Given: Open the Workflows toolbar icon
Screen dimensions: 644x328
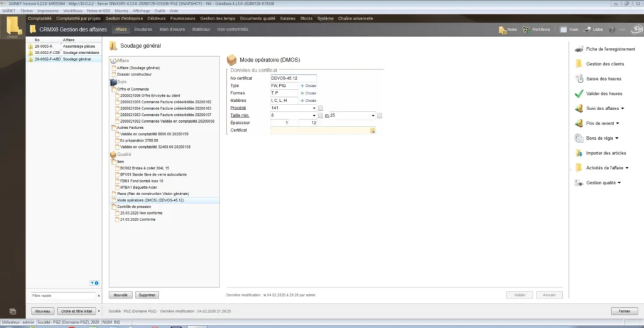Looking at the screenshot, I should pos(526,30).
